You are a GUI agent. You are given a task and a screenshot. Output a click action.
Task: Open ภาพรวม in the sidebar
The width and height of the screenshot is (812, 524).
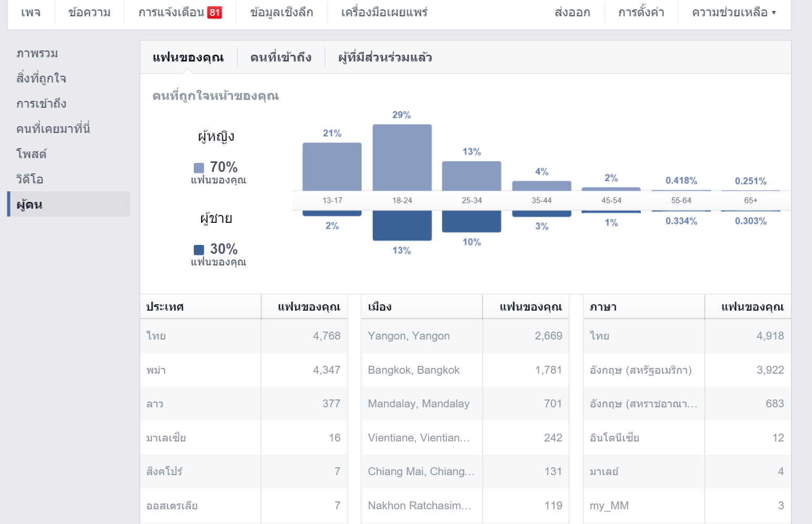coord(37,53)
